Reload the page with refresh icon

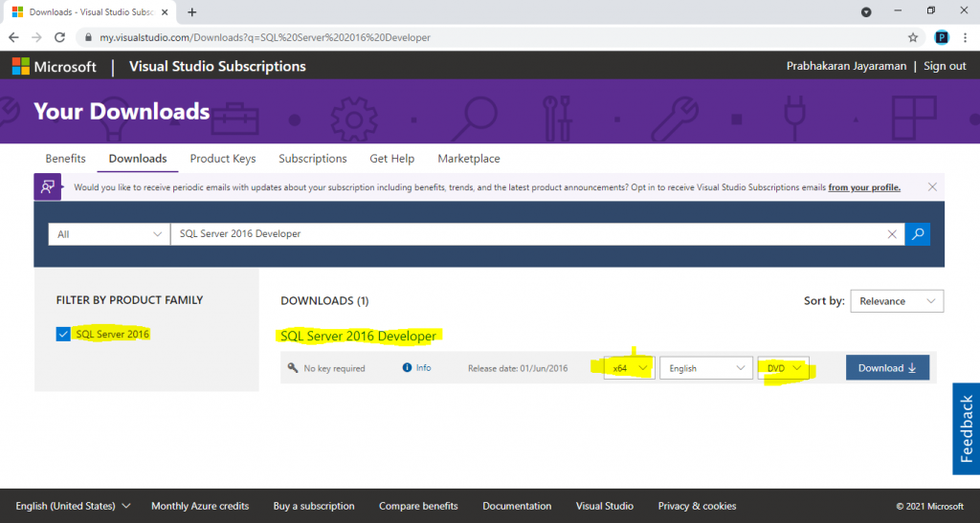(x=60, y=37)
